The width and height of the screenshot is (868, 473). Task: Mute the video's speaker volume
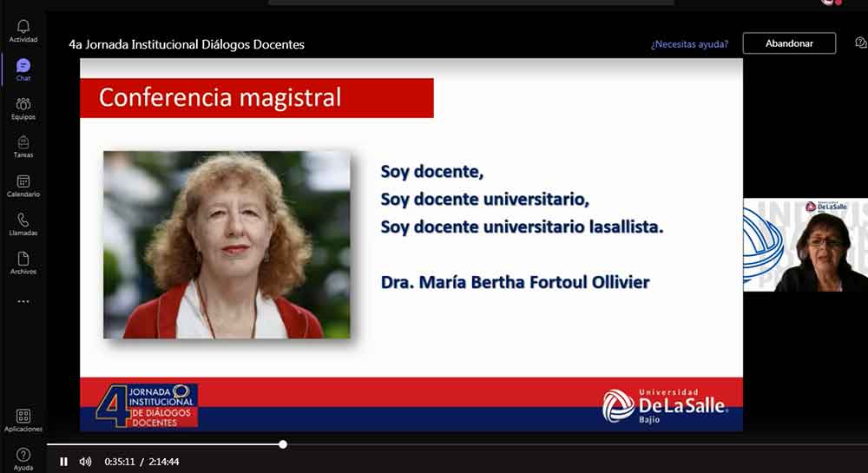[85, 462]
